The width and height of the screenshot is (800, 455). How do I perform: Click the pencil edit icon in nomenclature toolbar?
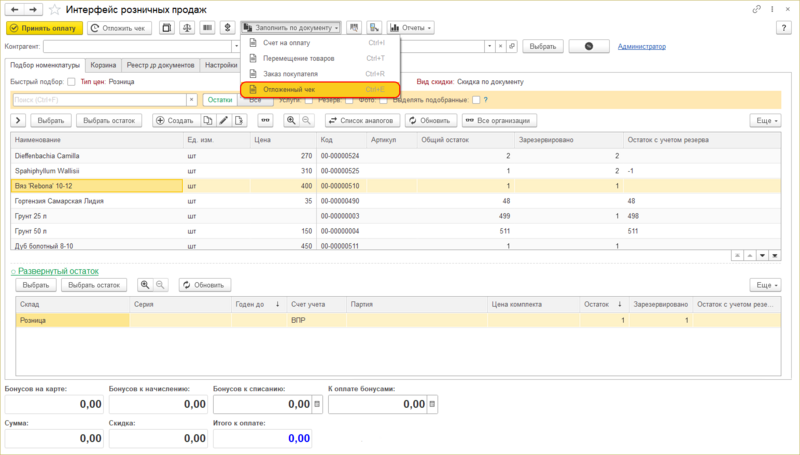click(x=224, y=120)
